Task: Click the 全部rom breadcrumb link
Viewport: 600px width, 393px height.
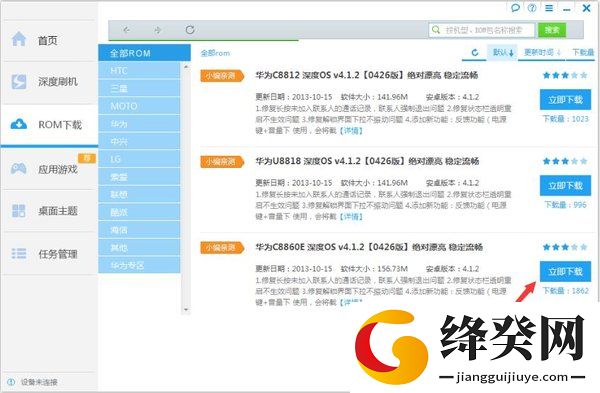Action: [215, 53]
